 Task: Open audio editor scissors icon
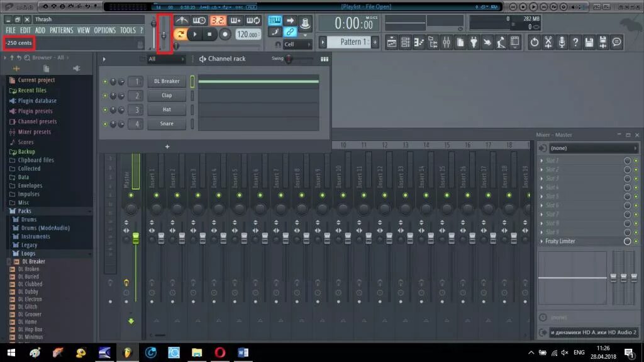(548, 42)
